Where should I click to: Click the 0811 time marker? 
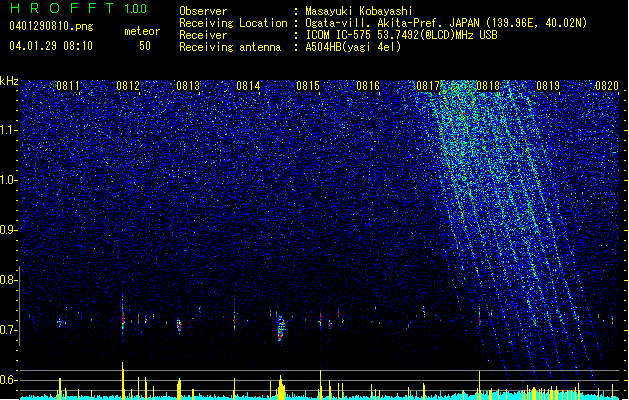68,86
